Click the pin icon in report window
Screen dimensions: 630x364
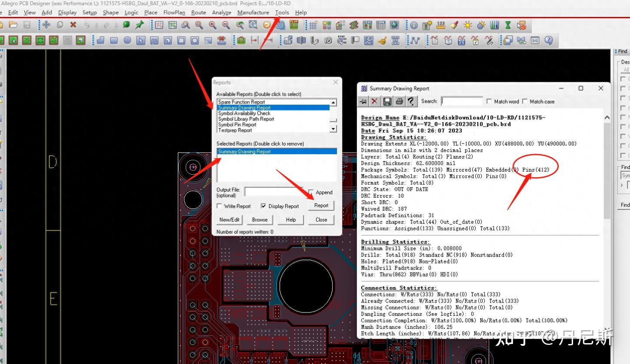[x=363, y=101]
